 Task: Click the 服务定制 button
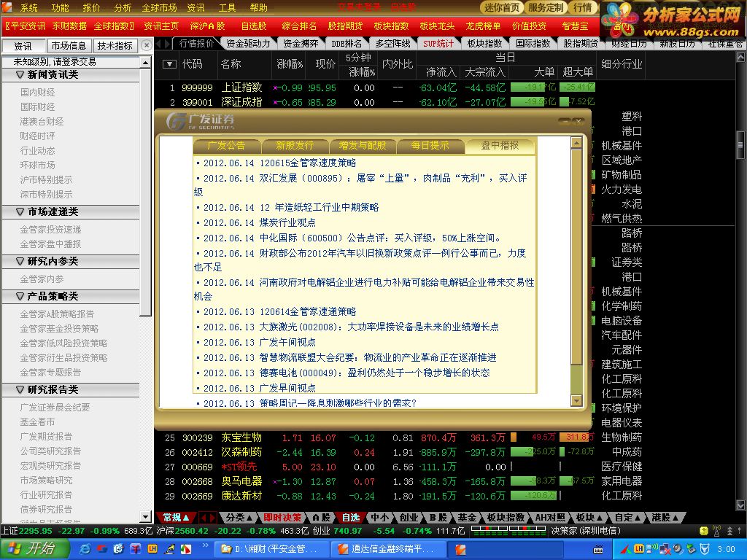pyautogui.click(x=546, y=7)
